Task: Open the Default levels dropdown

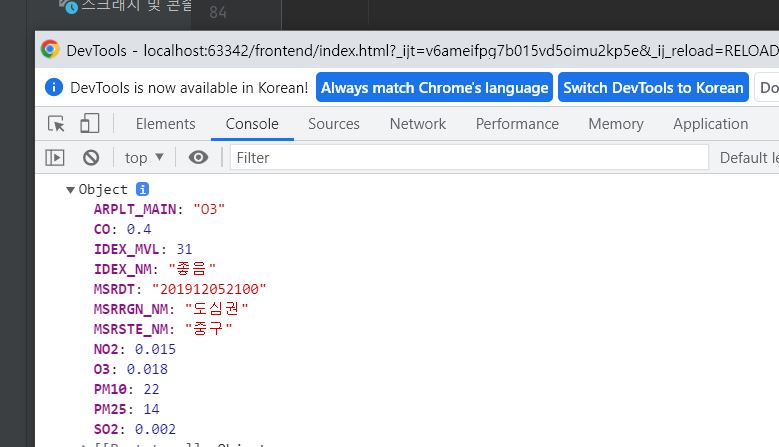Action: [749, 158]
